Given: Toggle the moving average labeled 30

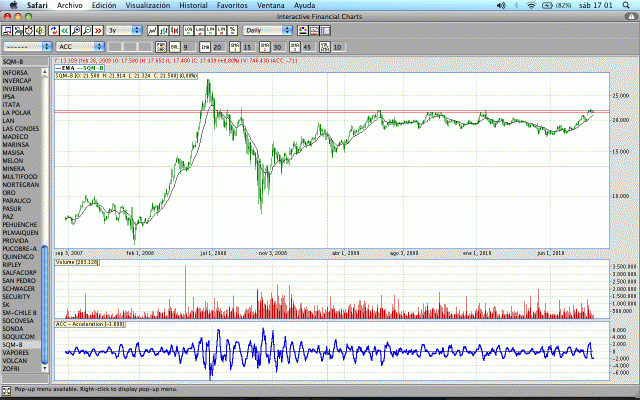Looking at the screenshot, I should point(277,47).
